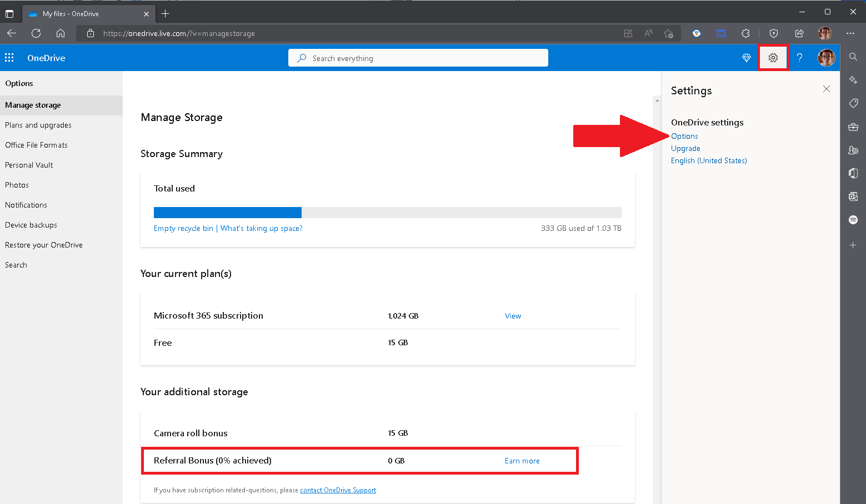The height and width of the screenshot is (504, 866).
Task: Click What's taking up space link
Action: point(262,228)
